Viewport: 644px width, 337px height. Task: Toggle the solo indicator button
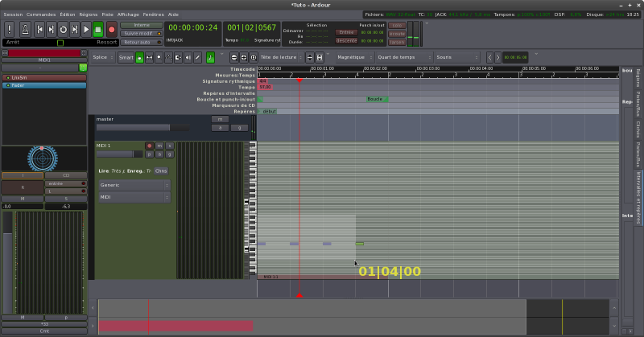[x=397, y=26]
